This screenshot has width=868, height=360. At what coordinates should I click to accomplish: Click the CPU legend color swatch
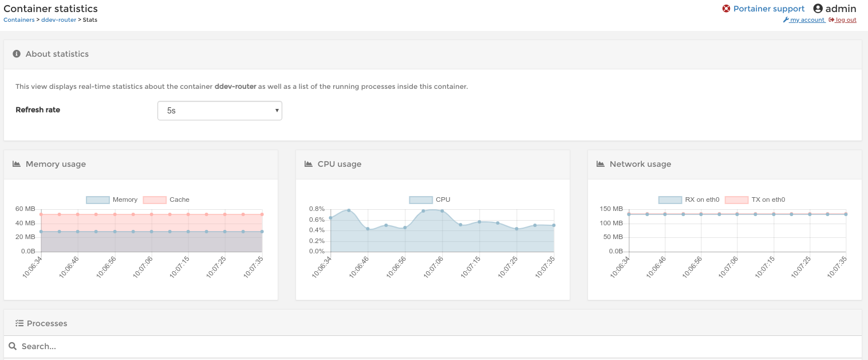[x=421, y=199]
